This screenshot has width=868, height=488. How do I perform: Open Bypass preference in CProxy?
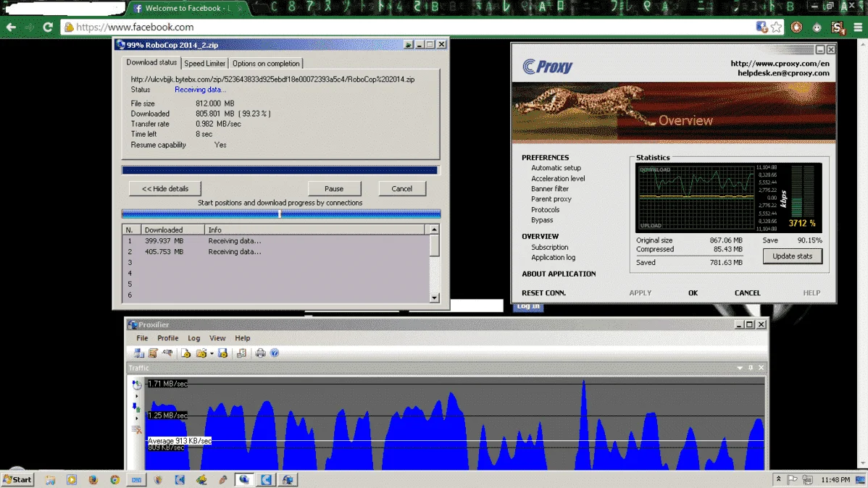(542, 220)
